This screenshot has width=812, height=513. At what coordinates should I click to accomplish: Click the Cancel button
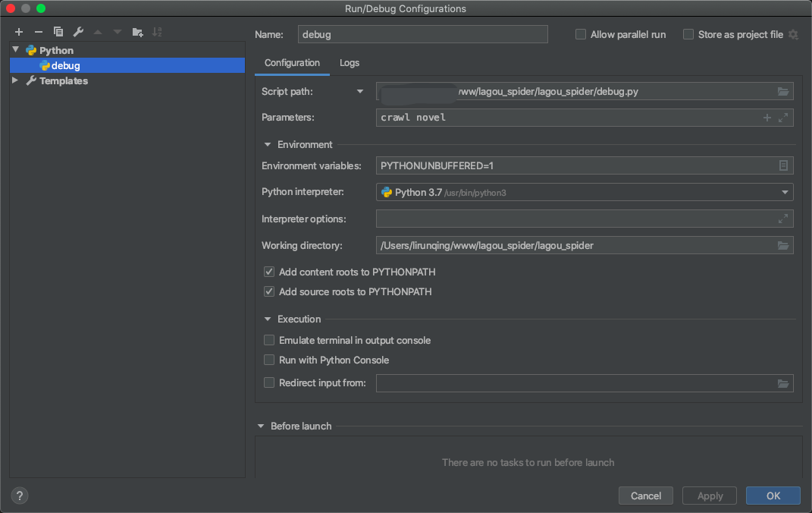tap(645, 496)
